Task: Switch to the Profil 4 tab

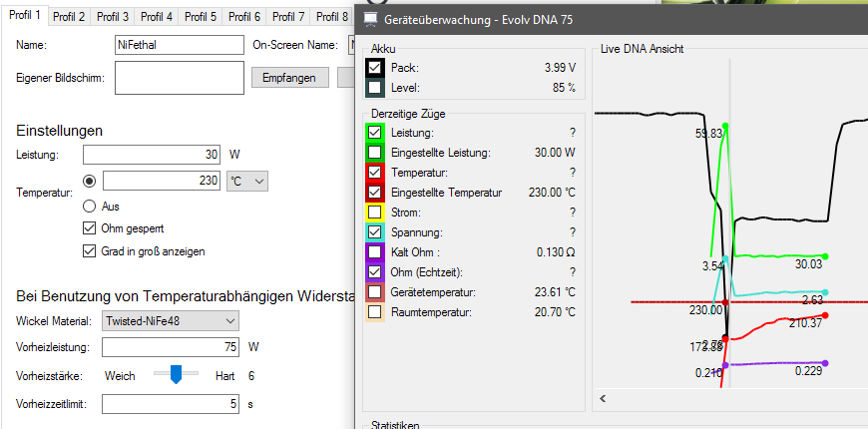Action: click(x=157, y=17)
